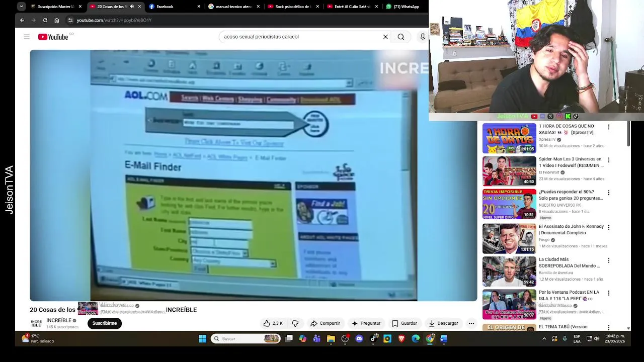Click the browser address bar URL
The image size is (644, 362).
pos(114,20)
